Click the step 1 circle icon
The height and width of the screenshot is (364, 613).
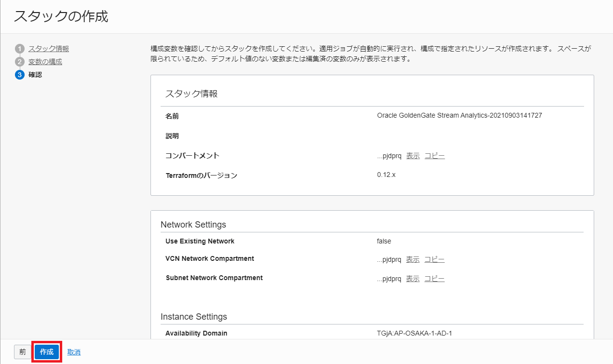click(19, 49)
